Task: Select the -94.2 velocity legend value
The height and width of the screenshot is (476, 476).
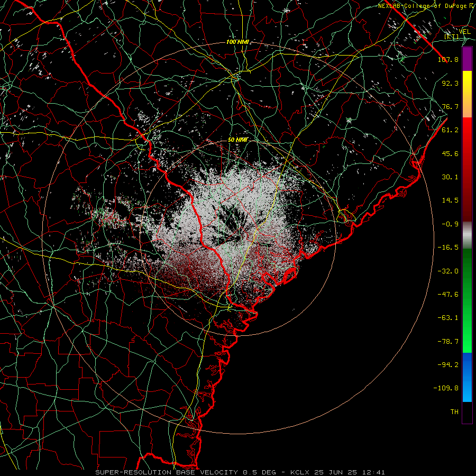Action: 448,364
